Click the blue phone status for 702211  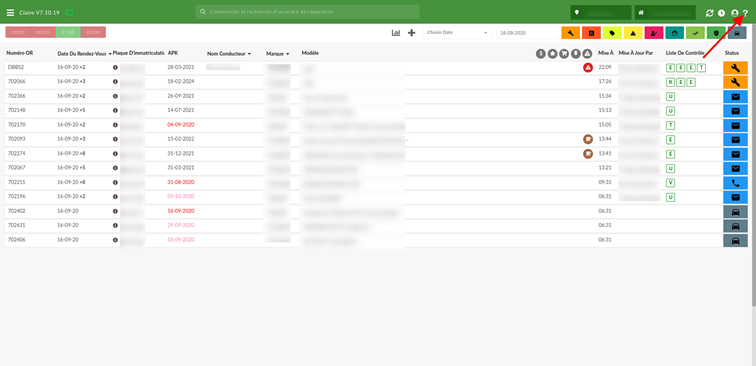[x=735, y=183]
